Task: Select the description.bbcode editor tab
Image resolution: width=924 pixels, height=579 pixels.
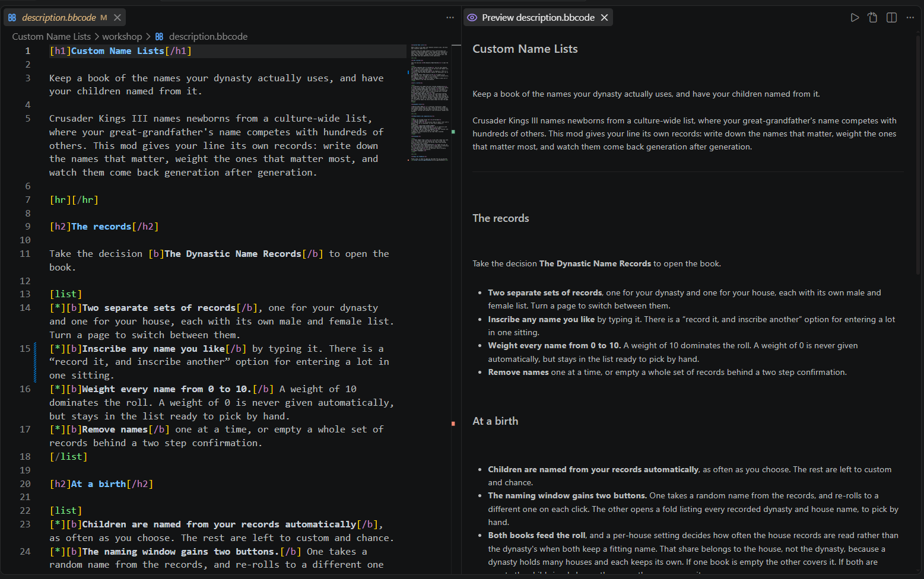Action: click(x=65, y=18)
